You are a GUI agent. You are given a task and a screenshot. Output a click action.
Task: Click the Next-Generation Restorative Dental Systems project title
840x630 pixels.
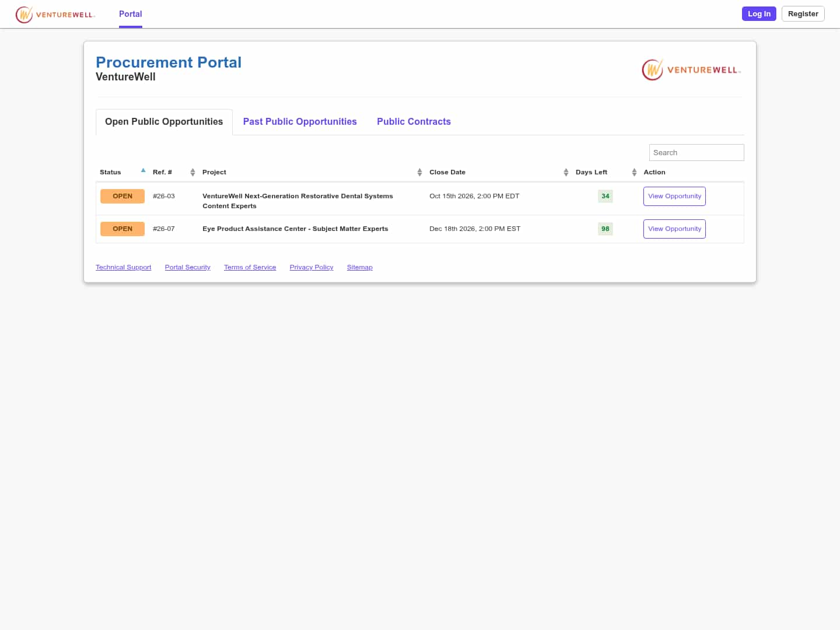[297, 201]
